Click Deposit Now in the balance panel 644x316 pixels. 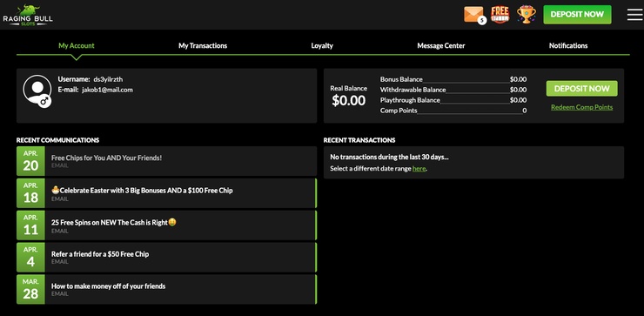tap(581, 88)
